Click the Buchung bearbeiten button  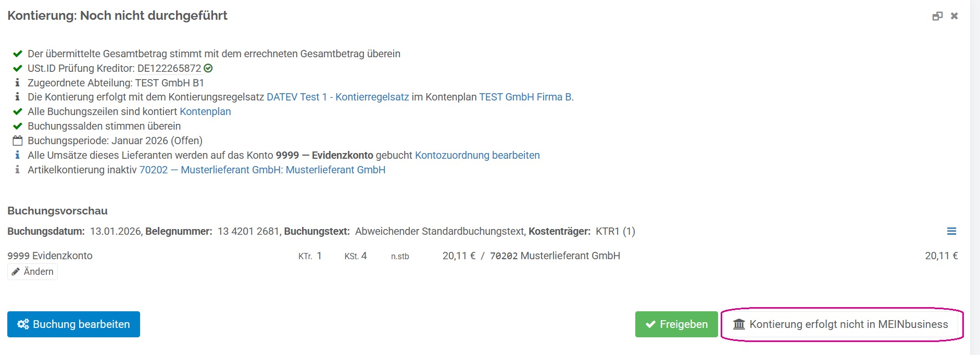point(73,324)
